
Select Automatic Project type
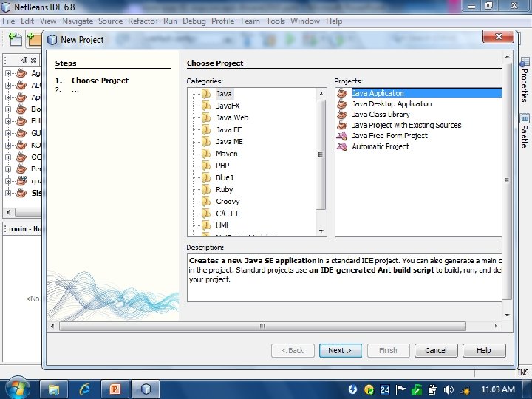click(381, 146)
